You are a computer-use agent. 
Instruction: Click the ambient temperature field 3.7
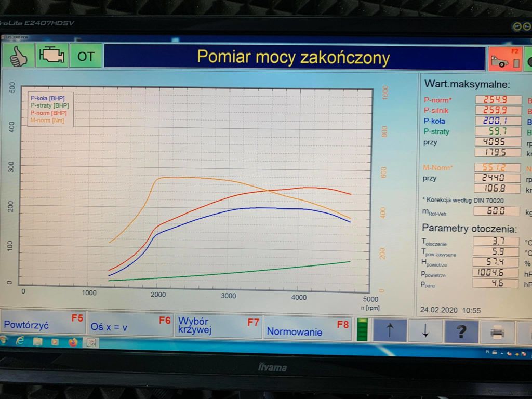tap(496, 241)
